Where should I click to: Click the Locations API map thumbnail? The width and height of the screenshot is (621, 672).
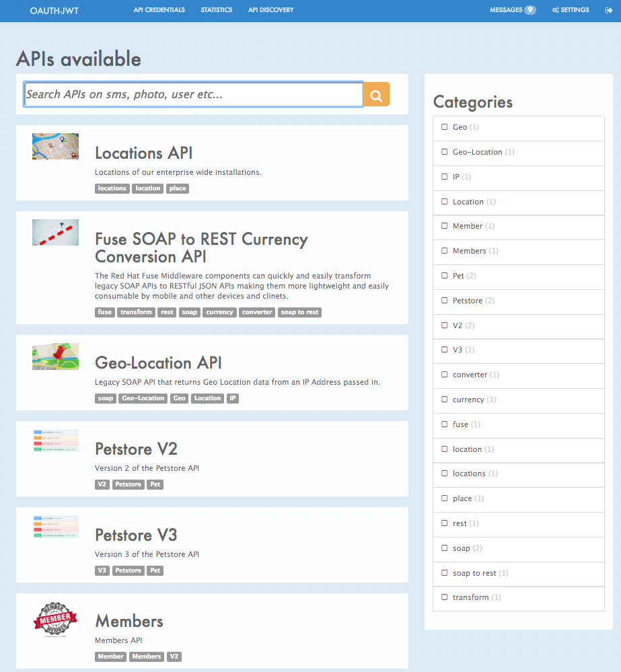coord(55,146)
